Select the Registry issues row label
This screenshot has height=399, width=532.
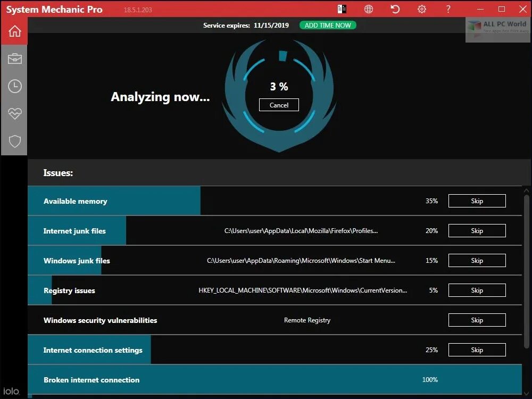[x=69, y=291]
